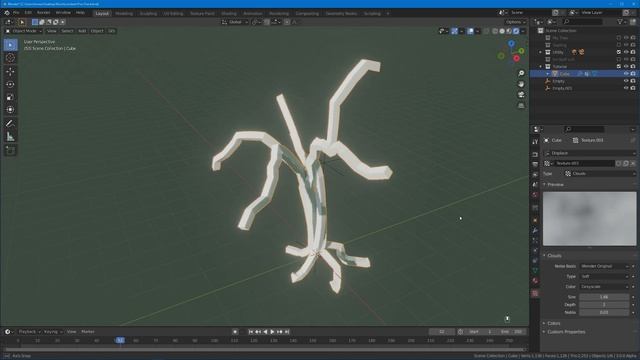
Task: Unlink Texture.003 with the X icon
Action: [633, 164]
